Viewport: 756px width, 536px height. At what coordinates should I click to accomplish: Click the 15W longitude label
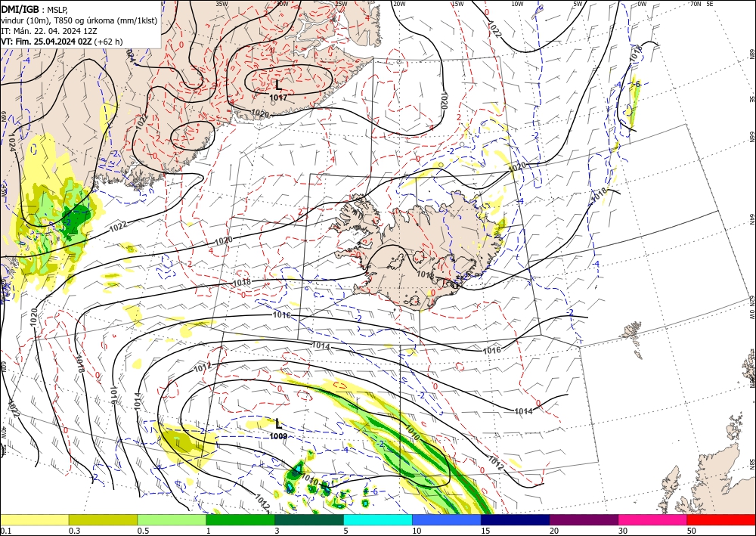pos(457,4)
